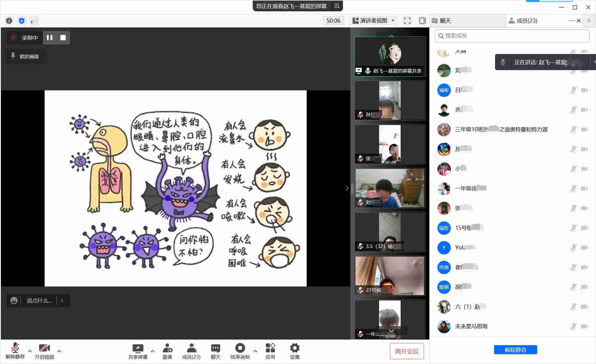The image size is (596, 364).
Task: Expand audio options arrow beside 解除静音
Action: [x=30, y=351]
